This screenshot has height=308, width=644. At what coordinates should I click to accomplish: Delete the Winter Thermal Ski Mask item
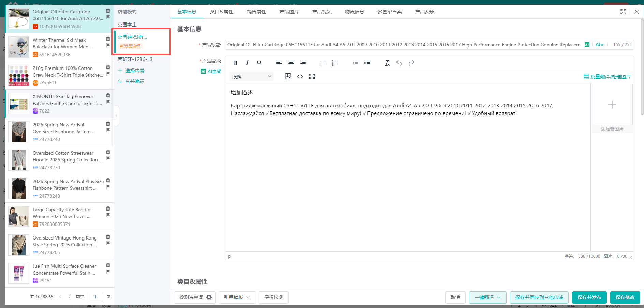pos(108,39)
